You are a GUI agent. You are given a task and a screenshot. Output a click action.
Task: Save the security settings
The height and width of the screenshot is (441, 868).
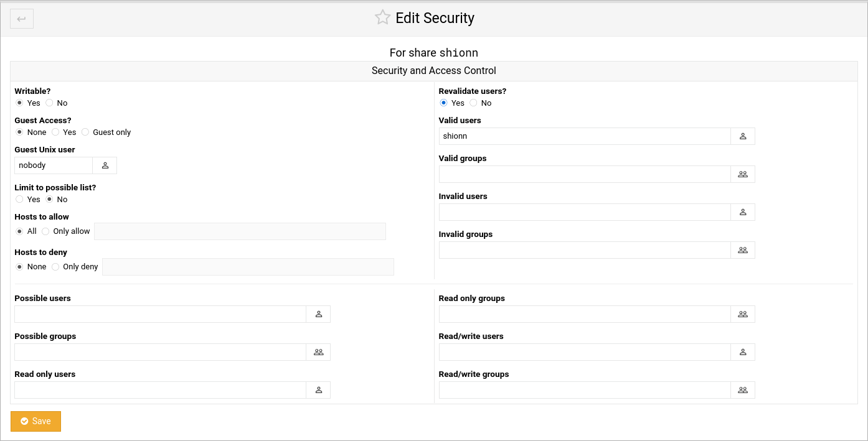tap(35, 421)
